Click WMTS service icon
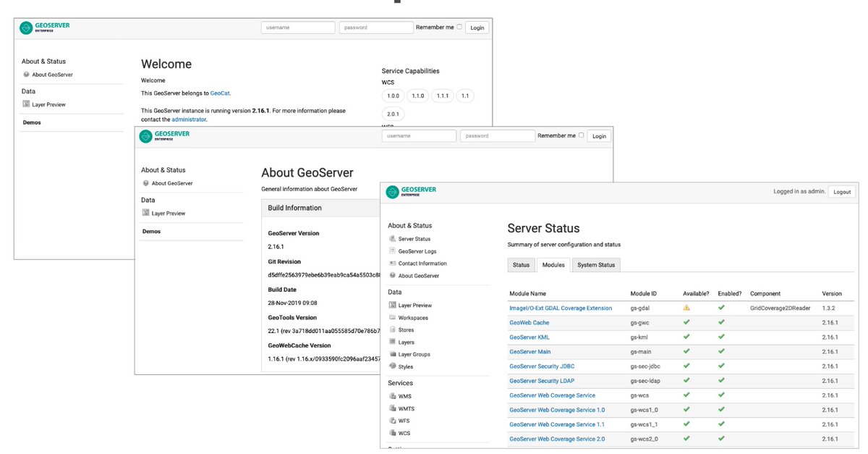The height and width of the screenshot is (454, 868). (x=393, y=409)
